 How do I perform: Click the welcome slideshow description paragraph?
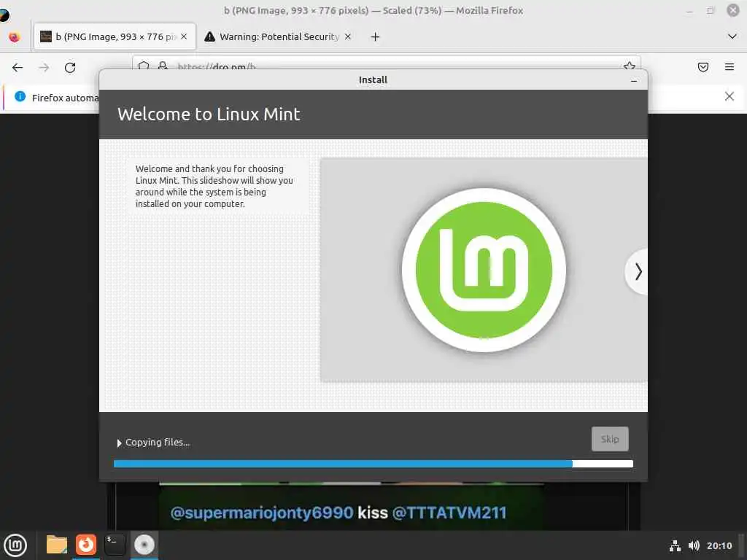[214, 186]
